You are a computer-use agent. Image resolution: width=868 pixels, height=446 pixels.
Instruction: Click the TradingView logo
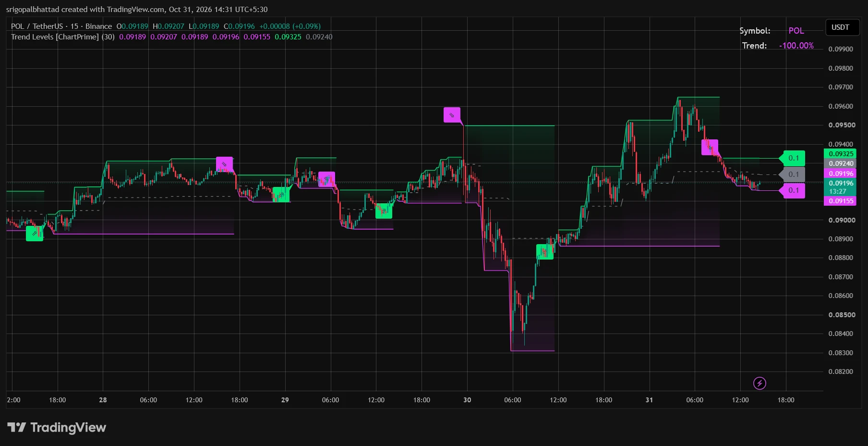tap(57, 427)
